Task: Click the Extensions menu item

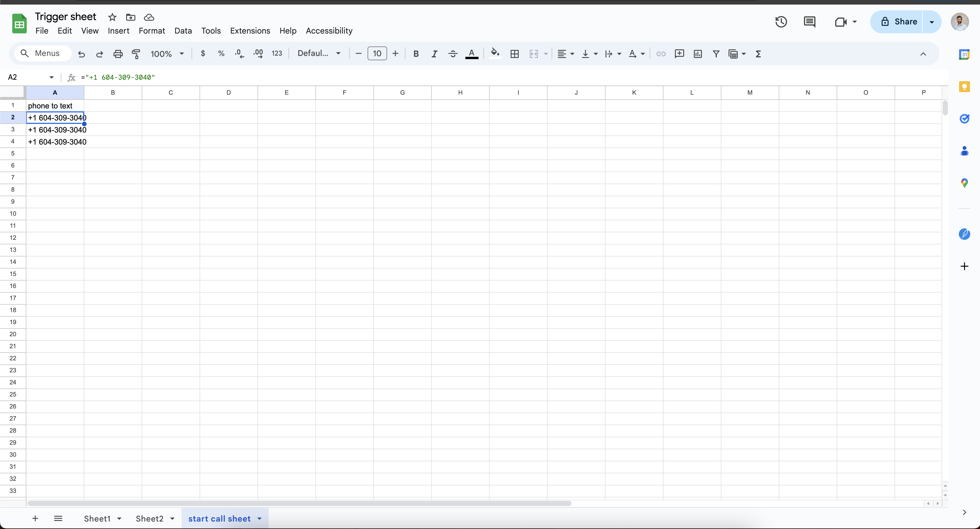Action: [x=250, y=31]
